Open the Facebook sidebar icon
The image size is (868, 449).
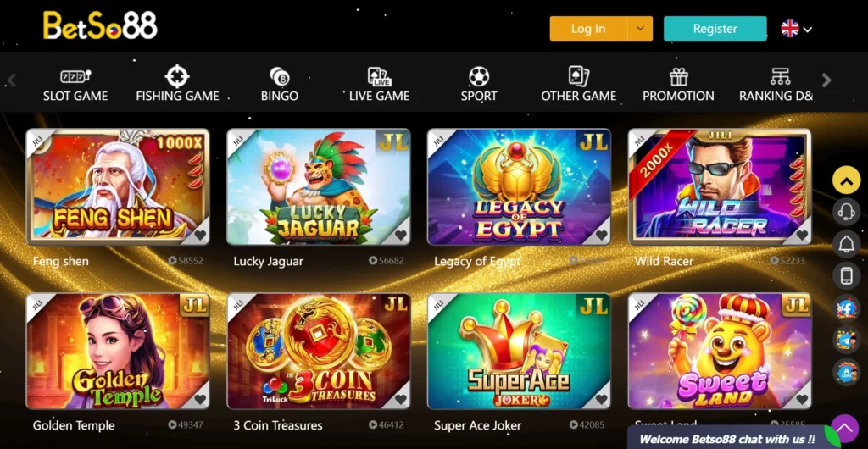(x=847, y=308)
